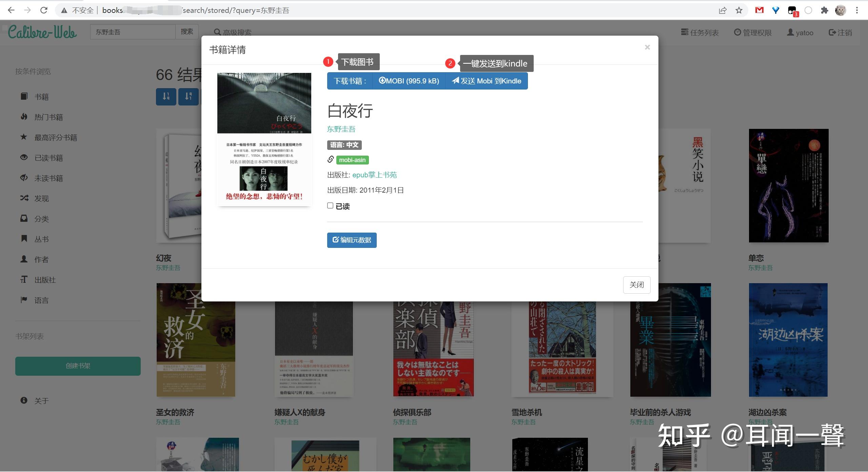Toggle ascending sort on search results

(166, 97)
